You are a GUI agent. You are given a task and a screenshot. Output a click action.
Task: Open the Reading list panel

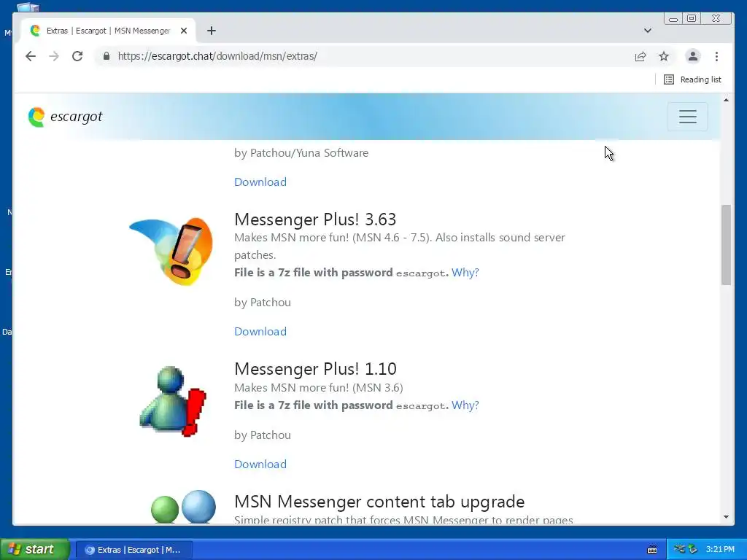(693, 79)
